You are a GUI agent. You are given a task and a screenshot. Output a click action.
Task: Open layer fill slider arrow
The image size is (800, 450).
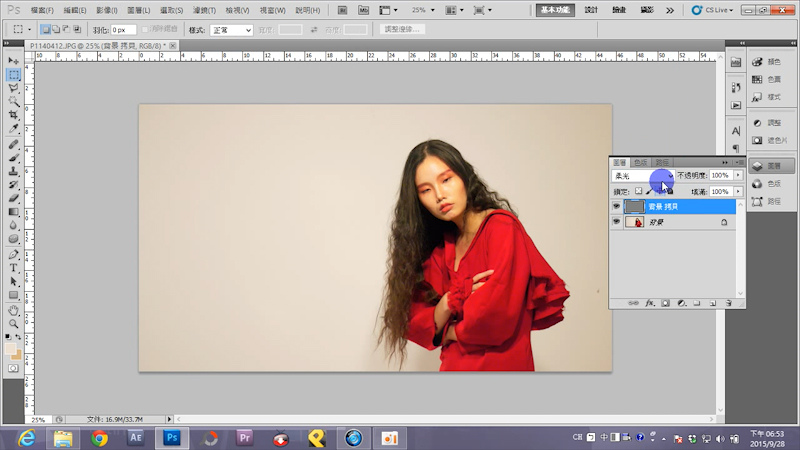pyautogui.click(x=738, y=191)
